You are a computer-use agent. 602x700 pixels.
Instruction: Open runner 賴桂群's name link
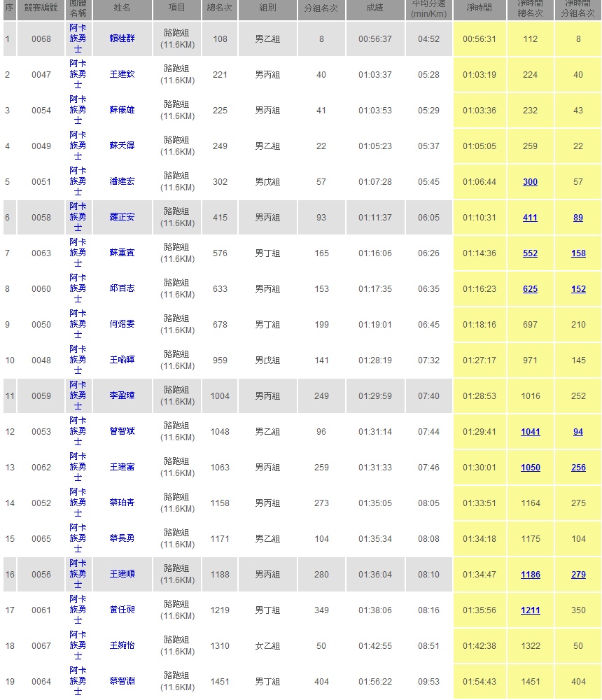tap(122, 38)
